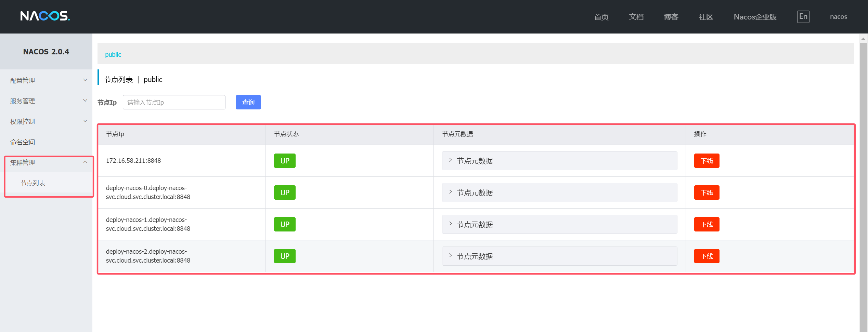This screenshot has width=868, height=332.
Task: Open the 命名空间 sidebar item
Action: [x=23, y=142]
